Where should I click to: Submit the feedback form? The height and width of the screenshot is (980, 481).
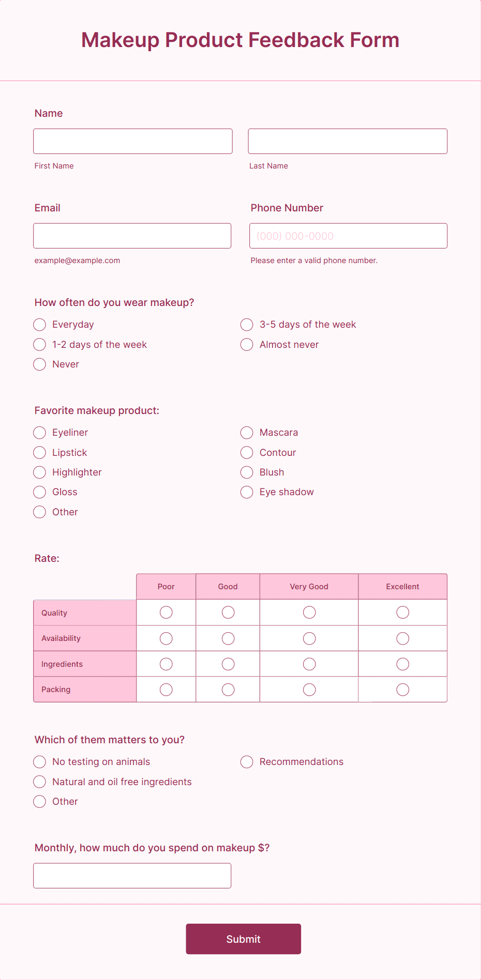pyautogui.click(x=244, y=939)
